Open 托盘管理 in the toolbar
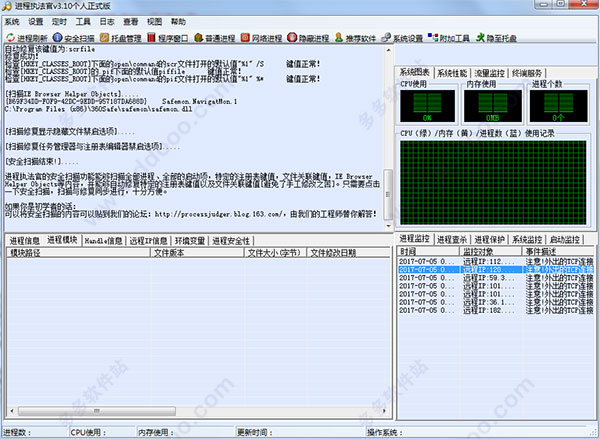 121,38
